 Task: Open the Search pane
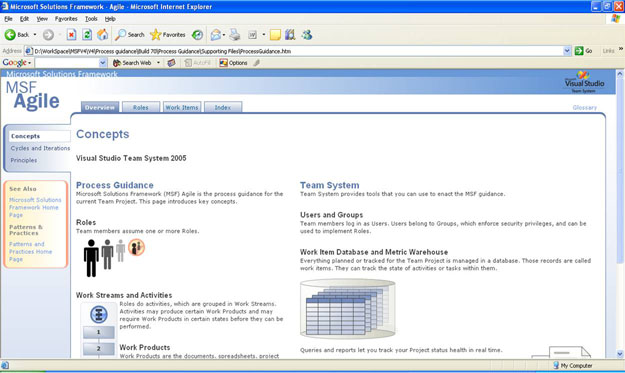130,35
